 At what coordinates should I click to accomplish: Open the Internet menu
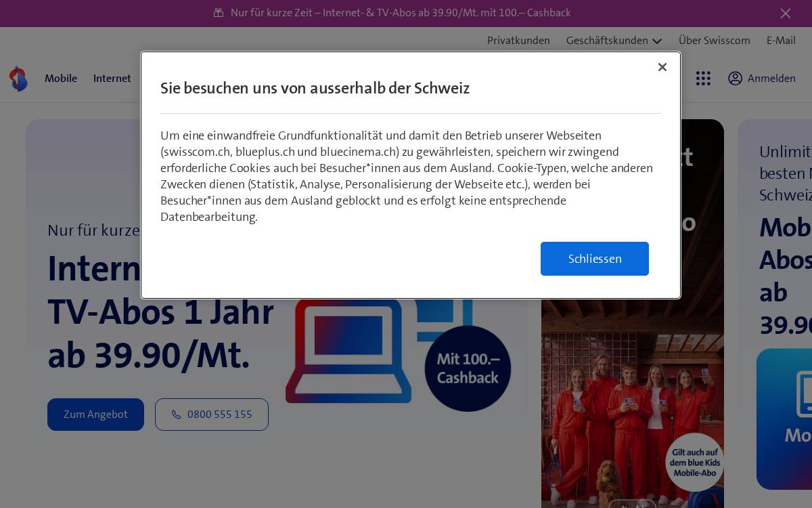[112, 79]
